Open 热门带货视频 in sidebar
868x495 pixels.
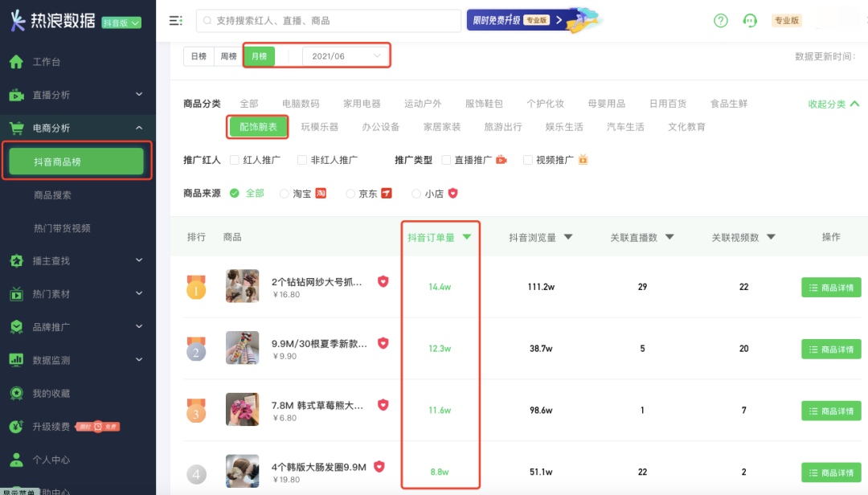click(62, 228)
